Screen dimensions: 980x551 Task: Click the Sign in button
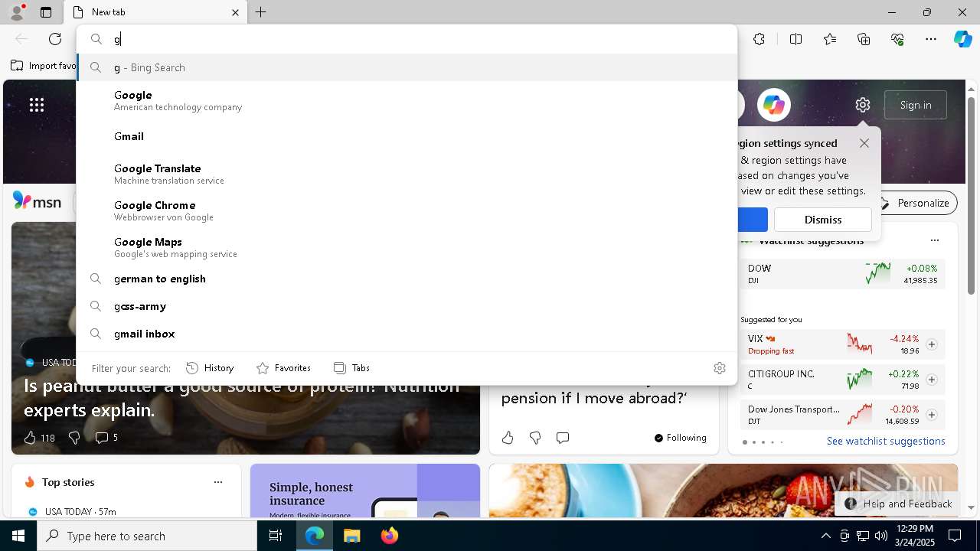click(x=916, y=105)
